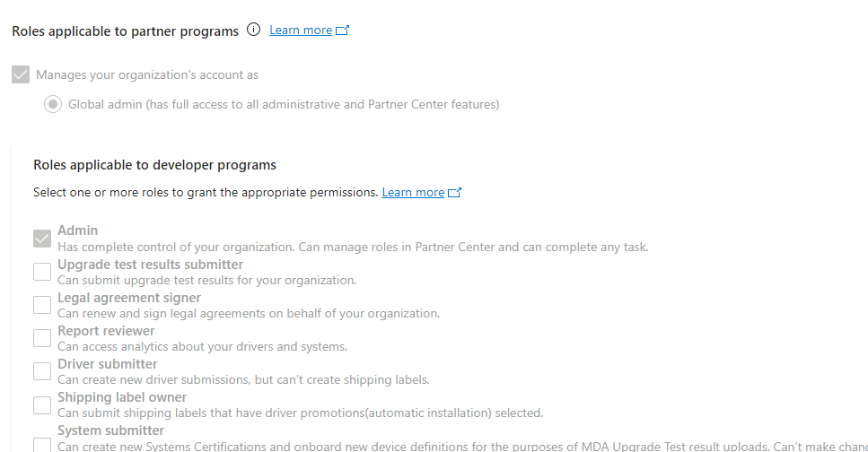Check the Legal agreement signer box

[42, 305]
